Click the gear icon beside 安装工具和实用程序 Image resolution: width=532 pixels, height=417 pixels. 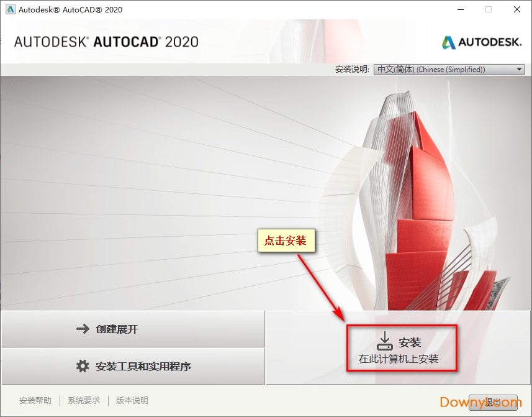[x=81, y=367]
